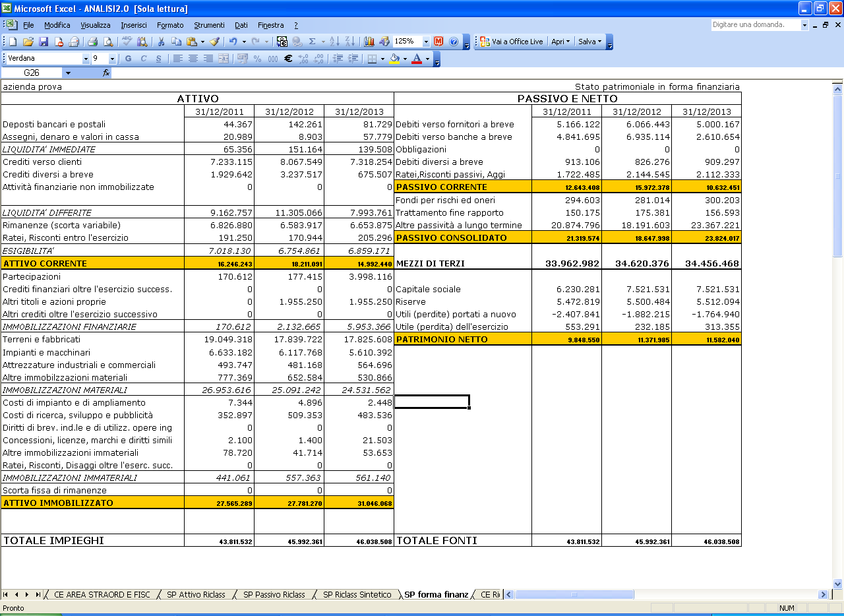The width and height of the screenshot is (844, 616).
Task: Expand the Verdana font name dropdown
Action: [86, 59]
